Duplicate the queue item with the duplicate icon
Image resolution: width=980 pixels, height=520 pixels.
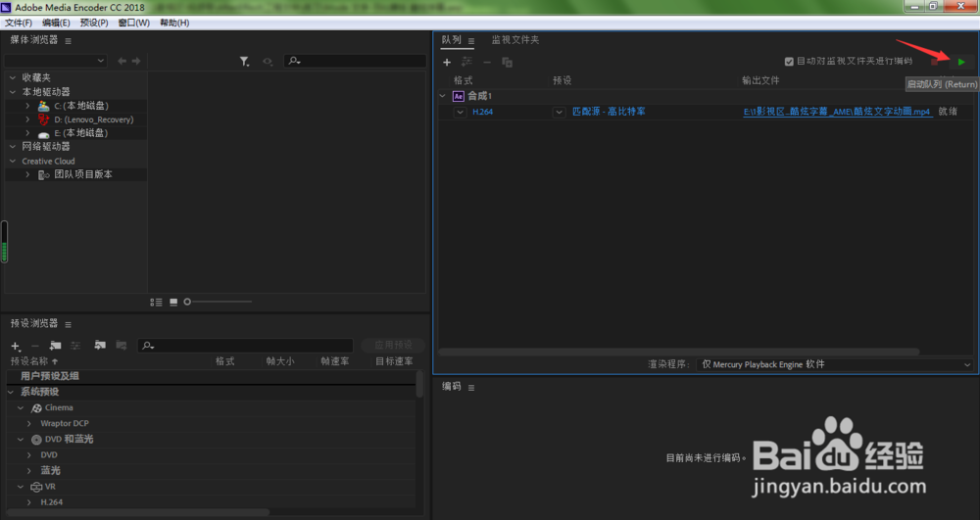[x=507, y=62]
